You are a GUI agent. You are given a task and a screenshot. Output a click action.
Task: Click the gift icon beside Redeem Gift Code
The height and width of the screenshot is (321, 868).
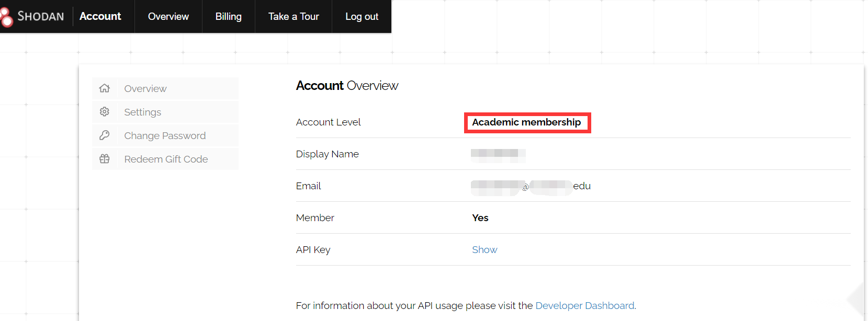click(x=105, y=159)
